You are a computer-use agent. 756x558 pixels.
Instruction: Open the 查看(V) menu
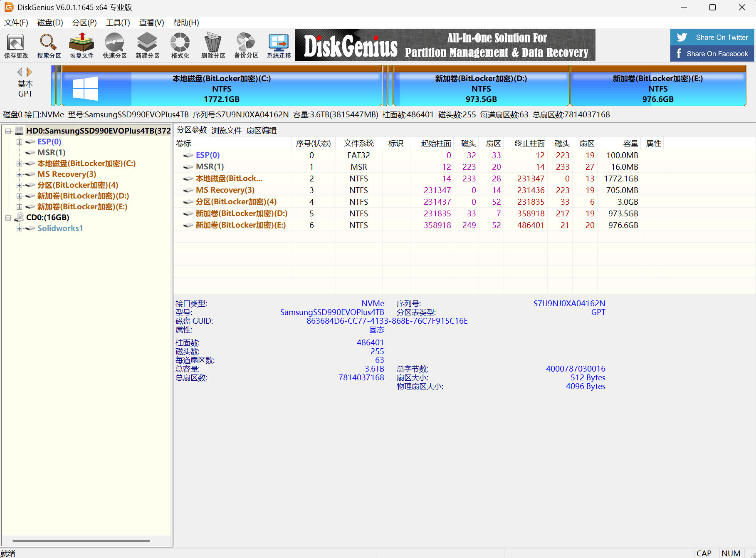point(152,22)
